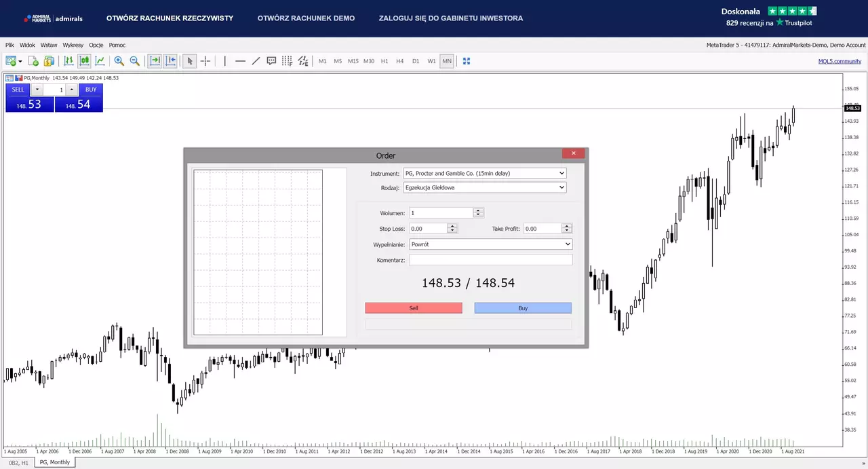868x469 pixels.
Task: Select the horizontal line drawing tool
Action: (x=240, y=61)
